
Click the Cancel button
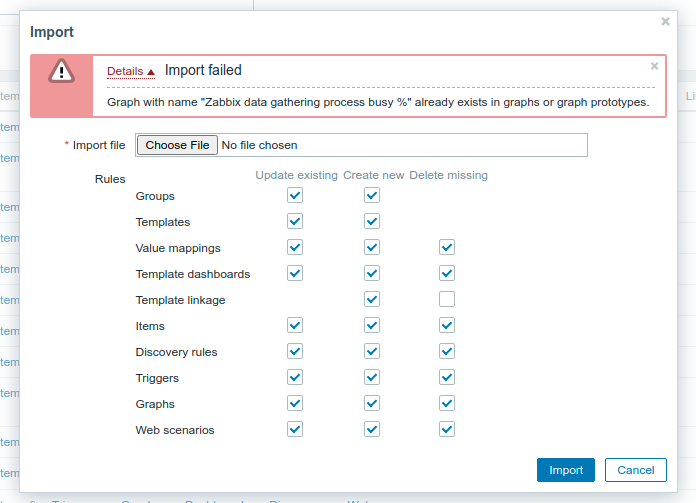[636, 470]
